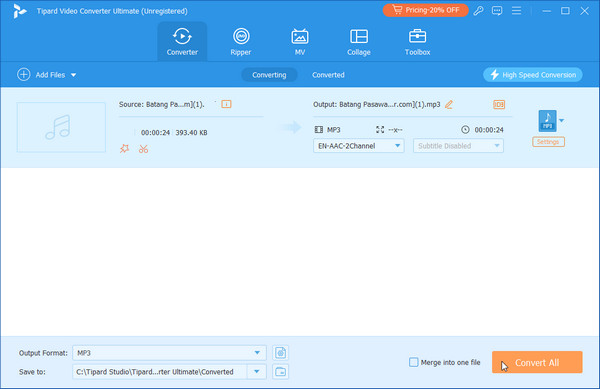600x389 pixels.
Task: Click the MP3 format file icon
Action: pos(548,121)
